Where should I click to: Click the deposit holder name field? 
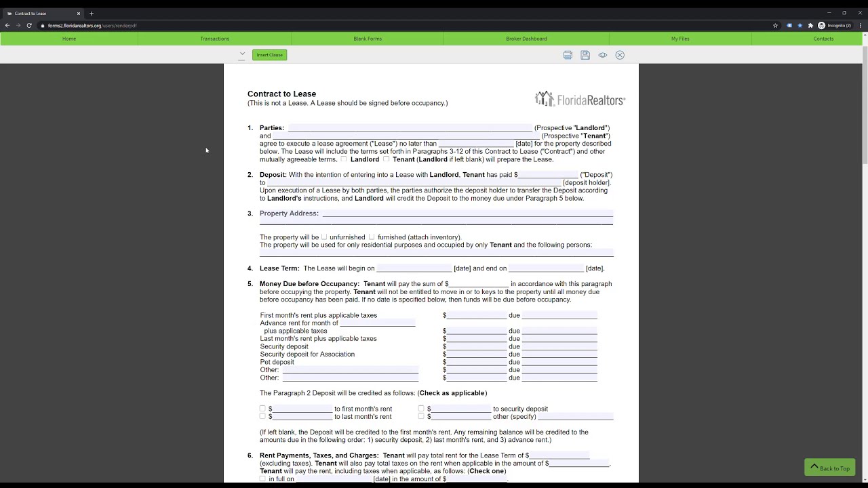click(414, 182)
